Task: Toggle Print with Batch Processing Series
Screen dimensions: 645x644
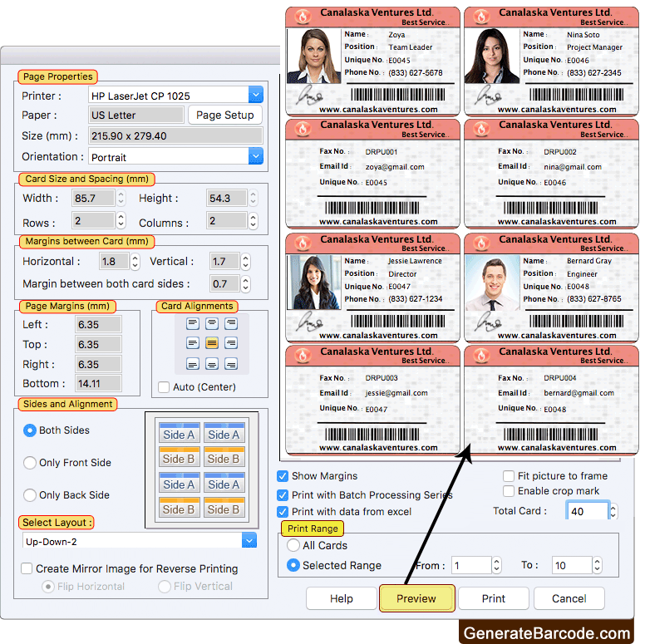Action: pos(283,494)
